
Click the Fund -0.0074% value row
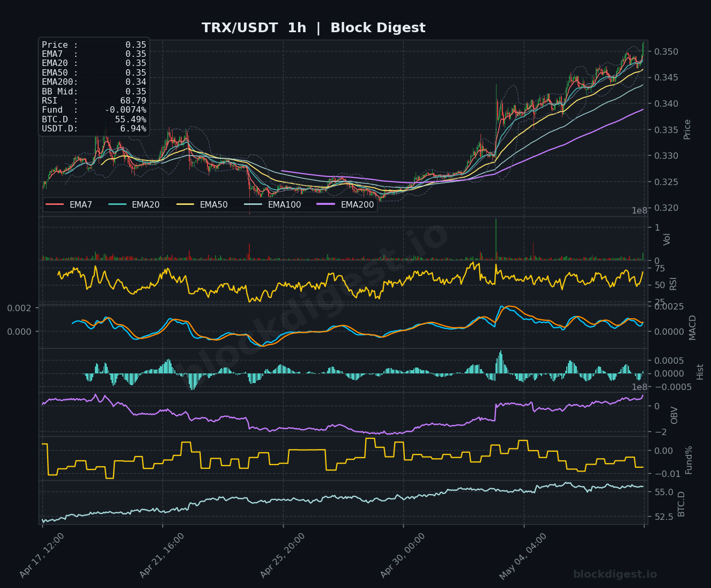coord(94,110)
